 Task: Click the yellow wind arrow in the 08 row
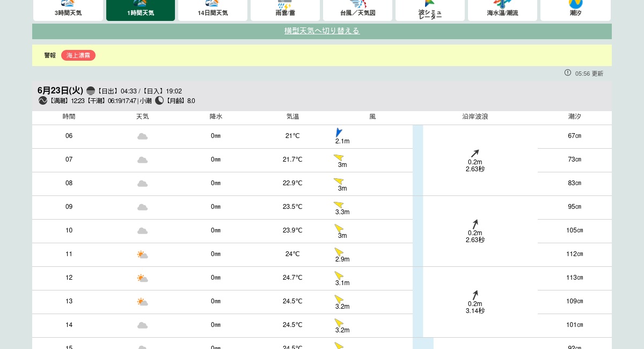[339, 181]
